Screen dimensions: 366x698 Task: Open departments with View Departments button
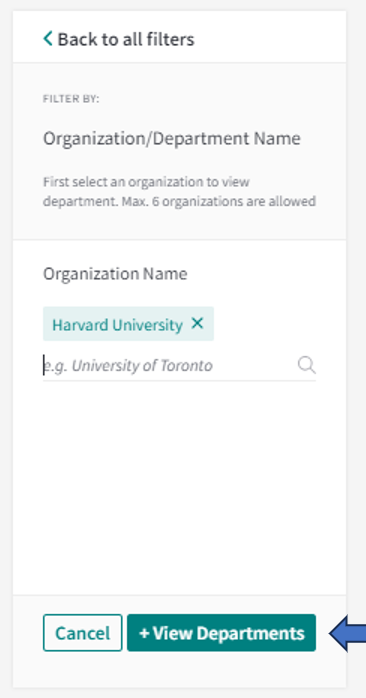click(221, 633)
